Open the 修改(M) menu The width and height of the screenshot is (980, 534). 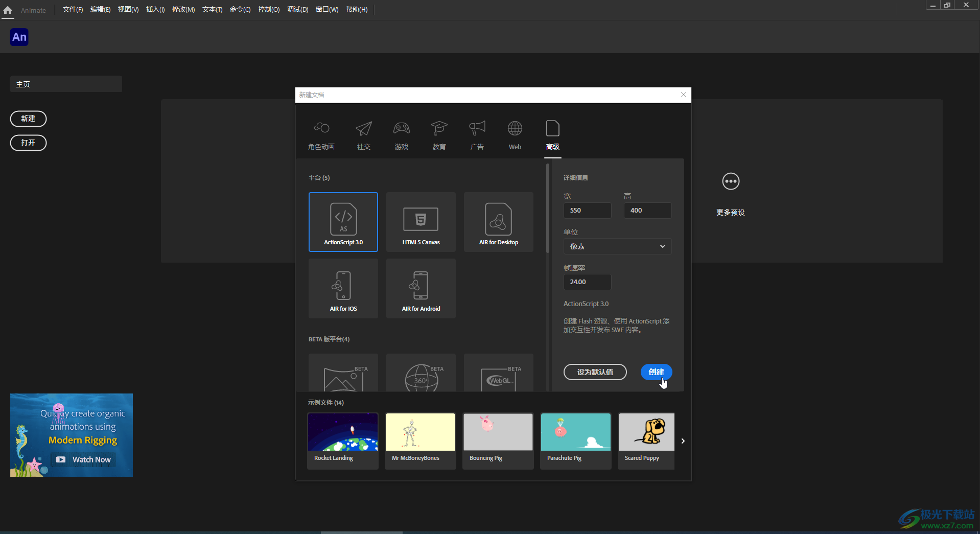(x=183, y=10)
